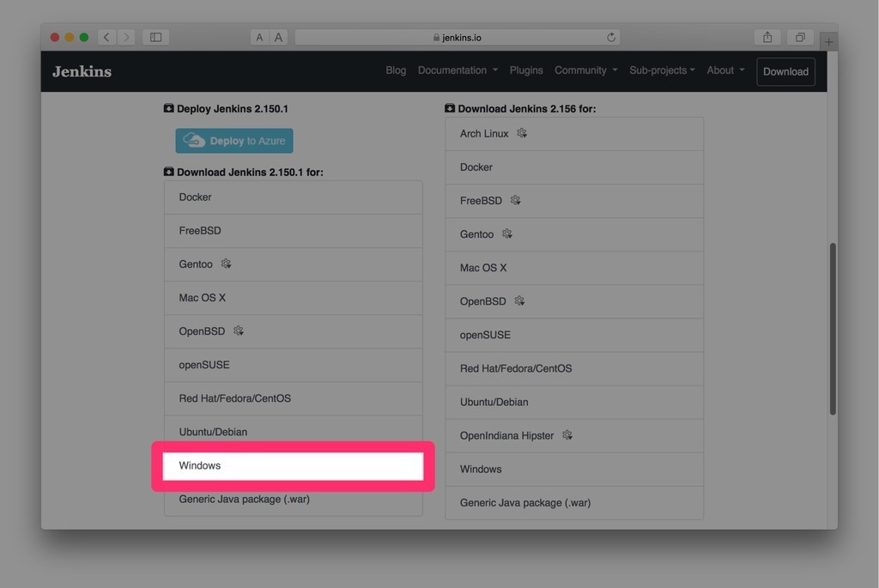The height and width of the screenshot is (588, 879).
Task: Go forward with Safari's forward arrow
Action: pos(126,38)
